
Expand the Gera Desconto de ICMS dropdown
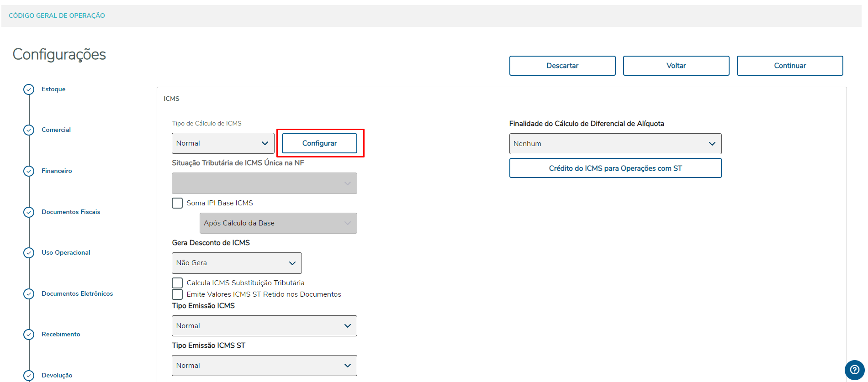click(237, 263)
